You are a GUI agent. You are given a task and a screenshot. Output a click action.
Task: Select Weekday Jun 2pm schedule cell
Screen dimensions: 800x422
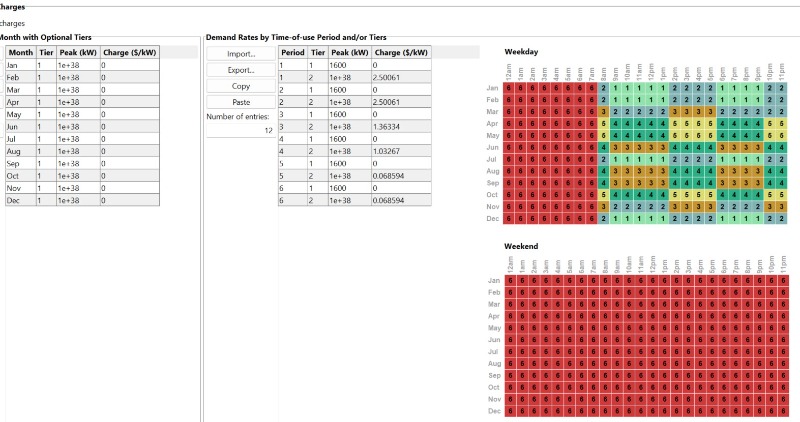(675, 148)
